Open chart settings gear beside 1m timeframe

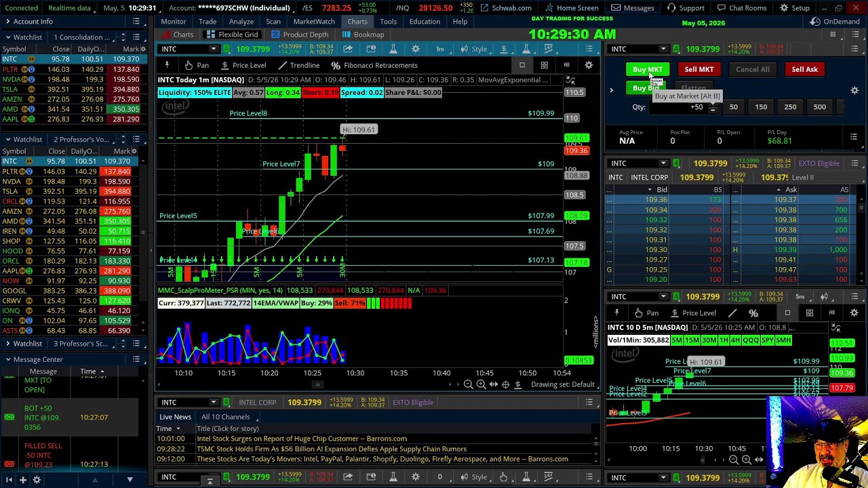[x=416, y=49]
